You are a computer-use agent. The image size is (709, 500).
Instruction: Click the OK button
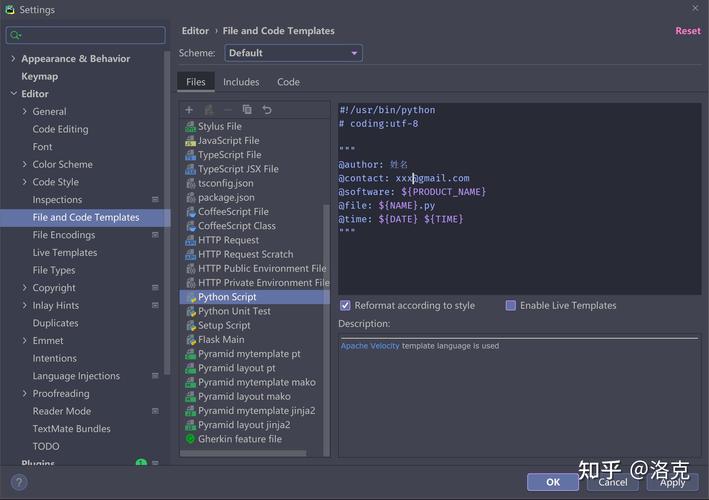[553, 482]
